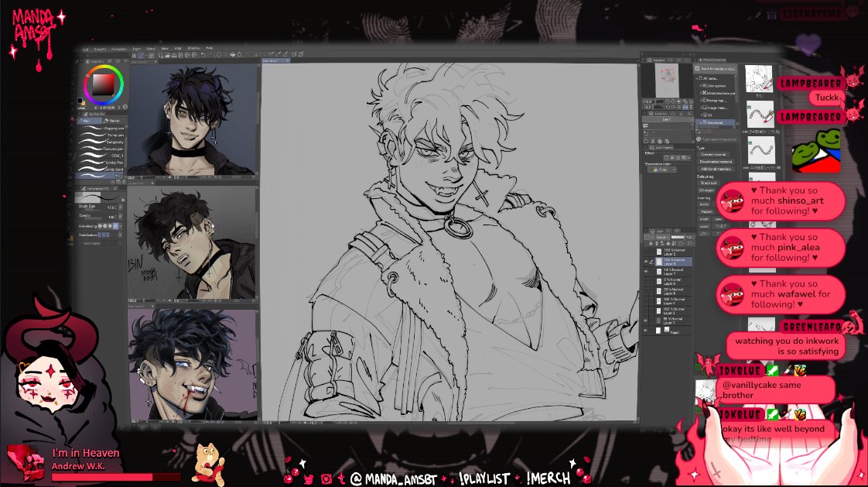868x487 pixels.
Task: Expand the Image material folder
Action: point(701,108)
